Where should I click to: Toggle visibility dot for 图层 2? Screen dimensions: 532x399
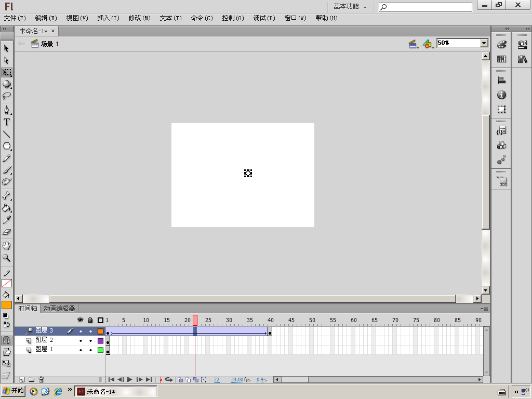click(x=81, y=341)
